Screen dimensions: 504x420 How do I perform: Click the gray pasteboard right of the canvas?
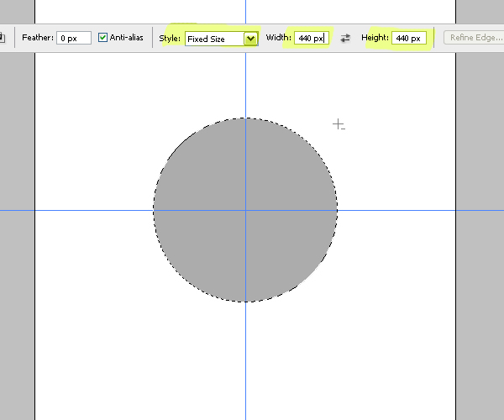(480, 252)
